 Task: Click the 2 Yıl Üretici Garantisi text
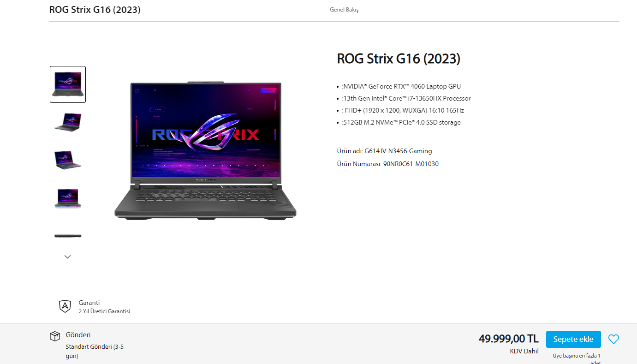(104, 311)
